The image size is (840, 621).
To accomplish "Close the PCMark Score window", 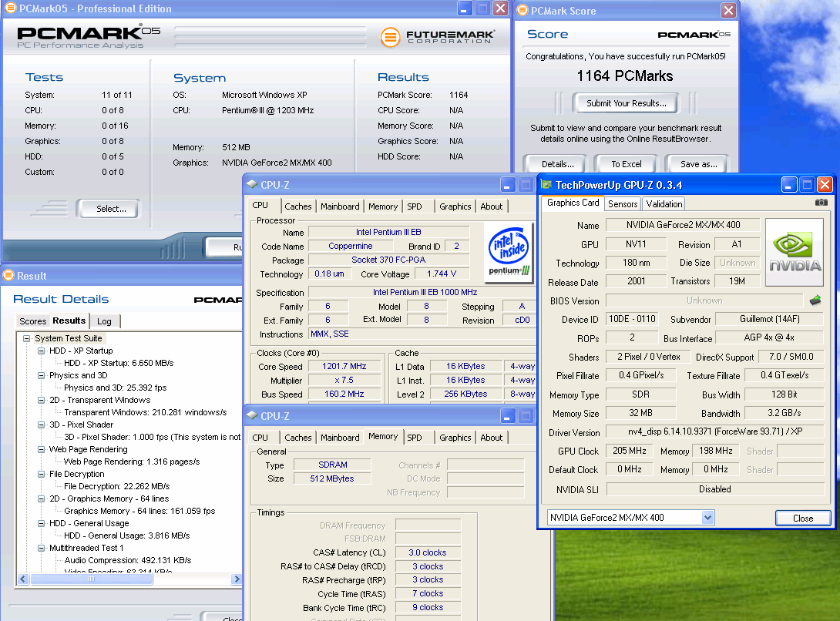I will tap(728, 10).
